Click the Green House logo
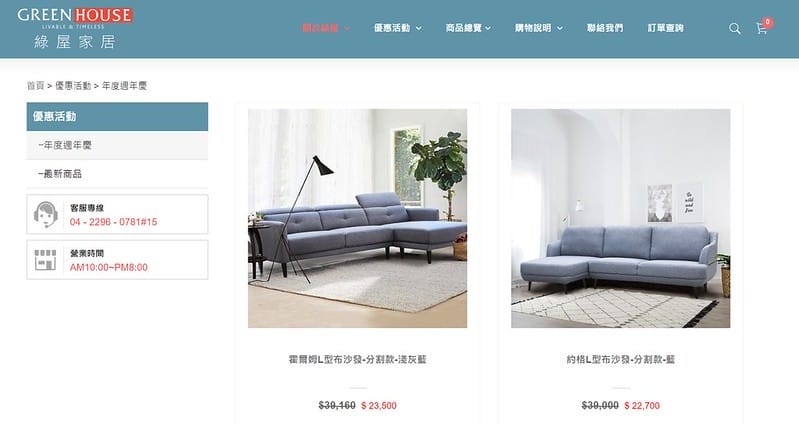 [75, 28]
